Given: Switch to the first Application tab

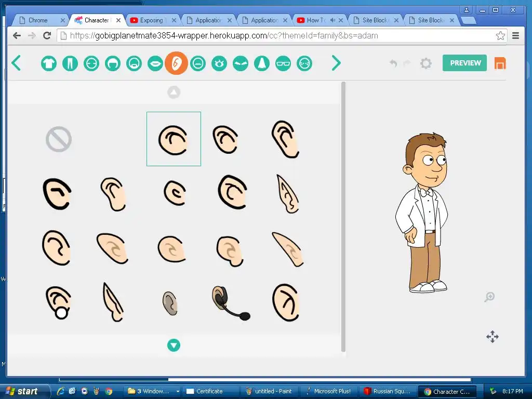Looking at the screenshot, I should click(208, 20).
